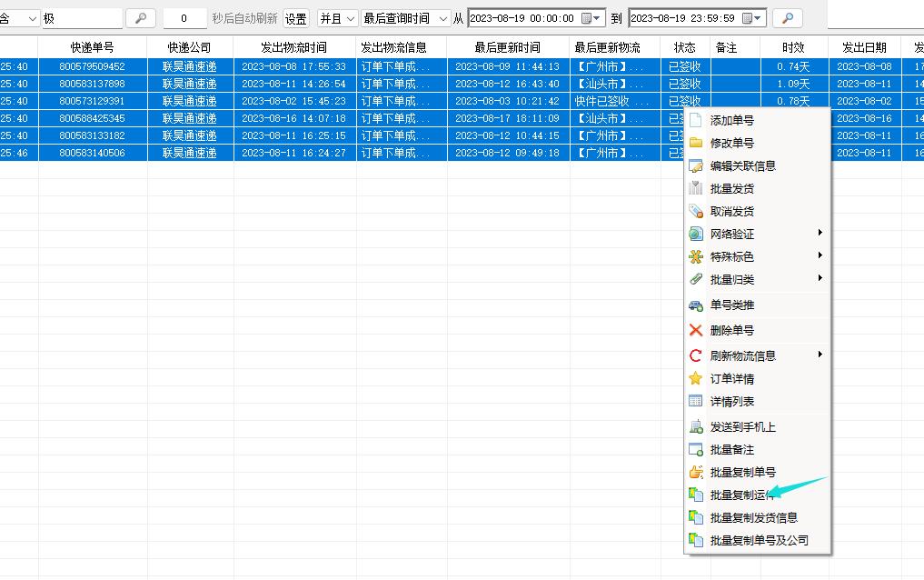Sort by the 快递单号 column header
924x580 pixels.
click(x=92, y=47)
